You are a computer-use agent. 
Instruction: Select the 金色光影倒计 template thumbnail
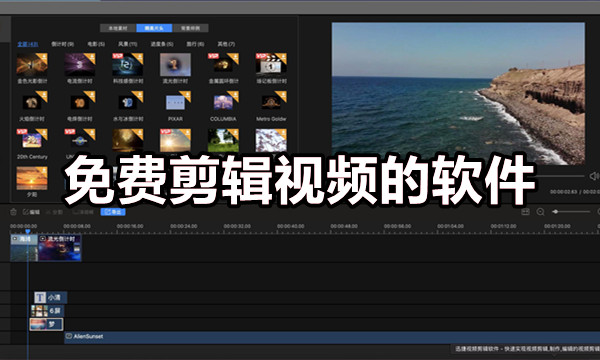tap(32, 64)
